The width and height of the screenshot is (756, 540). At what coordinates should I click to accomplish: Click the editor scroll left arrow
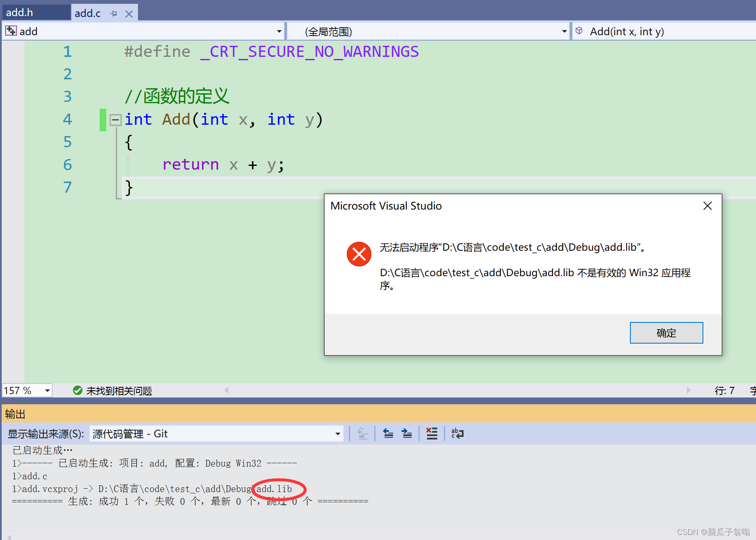227,390
